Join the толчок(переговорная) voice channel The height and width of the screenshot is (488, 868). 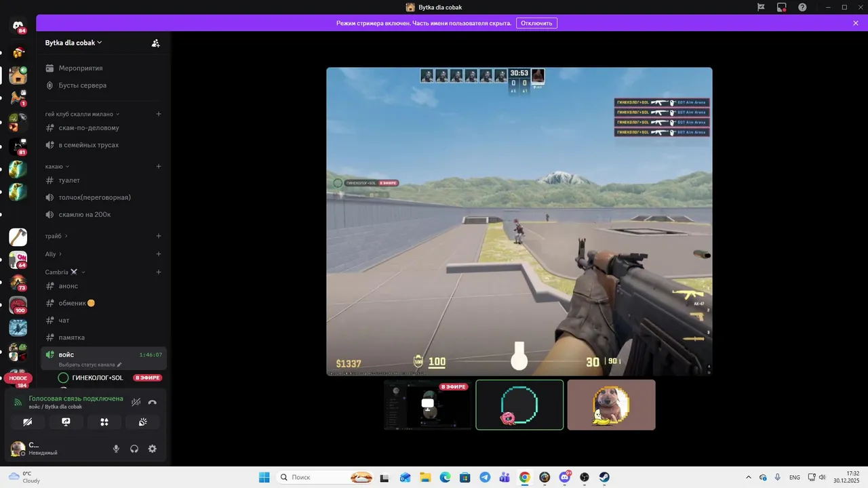click(x=103, y=197)
